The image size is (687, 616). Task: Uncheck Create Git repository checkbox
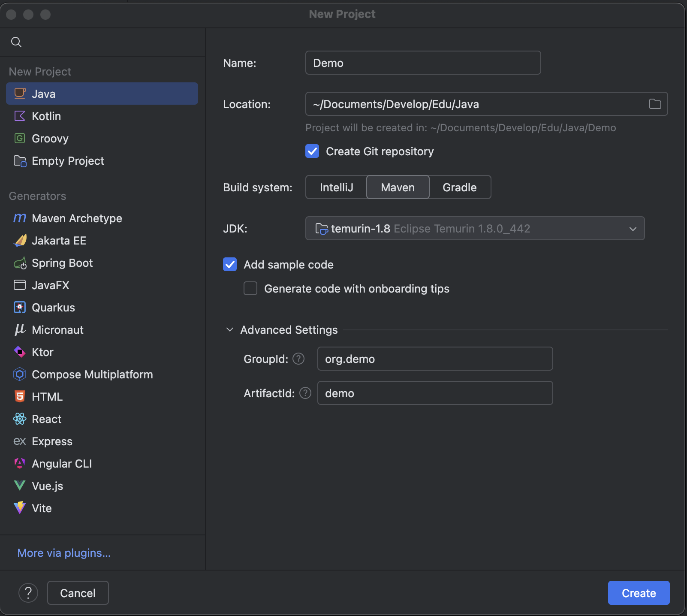[x=312, y=151]
